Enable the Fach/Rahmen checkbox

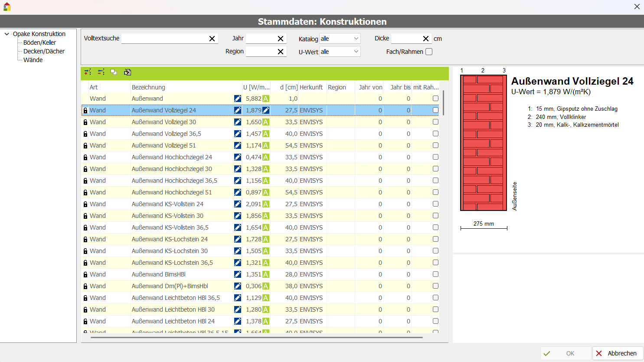tap(429, 52)
